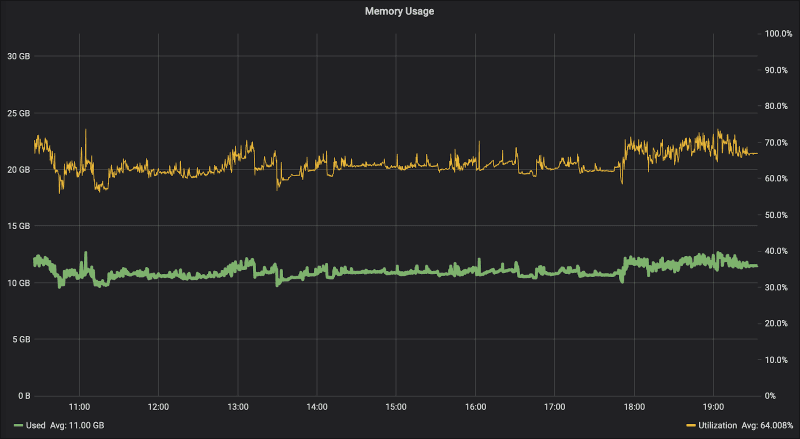800x439 pixels.
Task: Click the yellow Utilization legend color swatch
Action: coord(691,425)
